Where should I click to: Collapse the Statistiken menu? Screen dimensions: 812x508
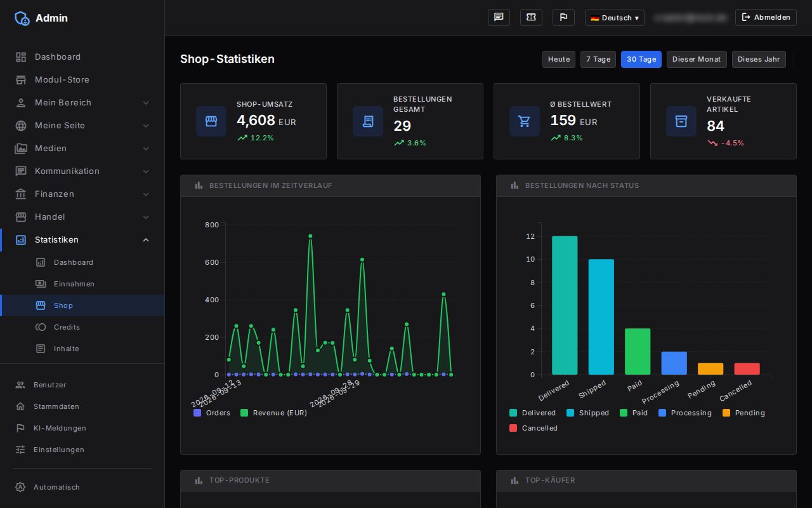coord(82,239)
